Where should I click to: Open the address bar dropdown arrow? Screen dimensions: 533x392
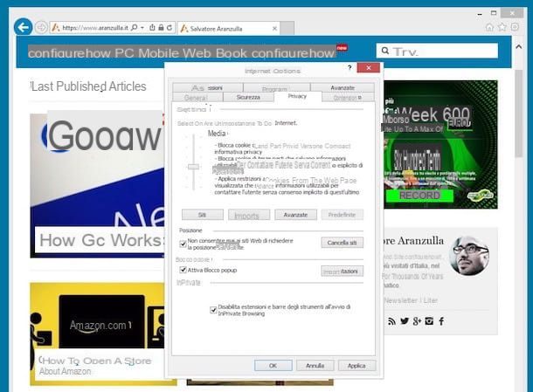[142, 28]
